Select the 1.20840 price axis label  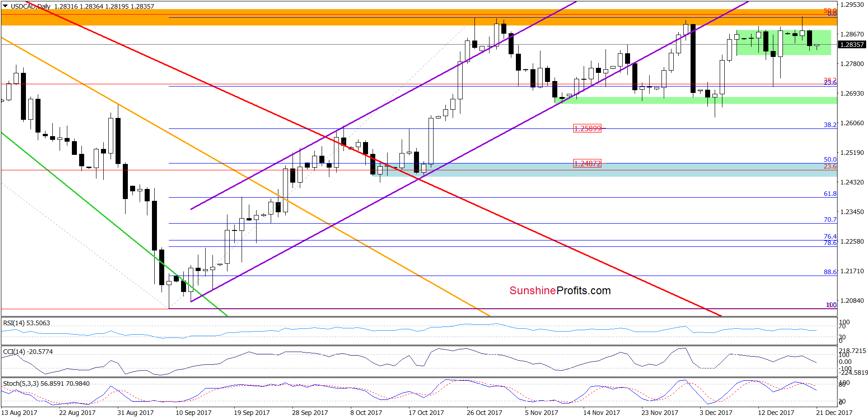tap(852, 301)
